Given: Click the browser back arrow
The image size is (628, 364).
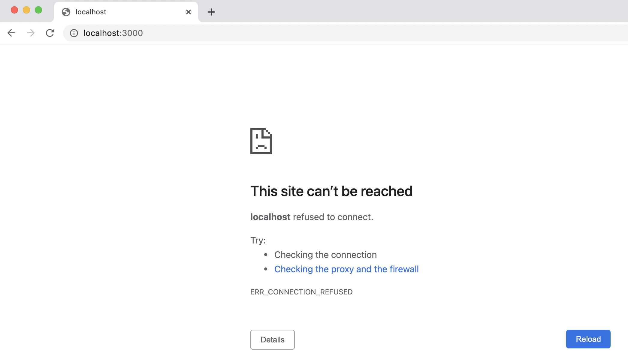Looking at the screenshot, I should 11,33.
